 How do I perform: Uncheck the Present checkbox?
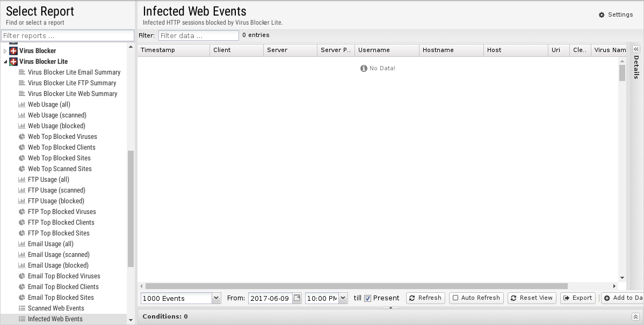pos(368,298)
